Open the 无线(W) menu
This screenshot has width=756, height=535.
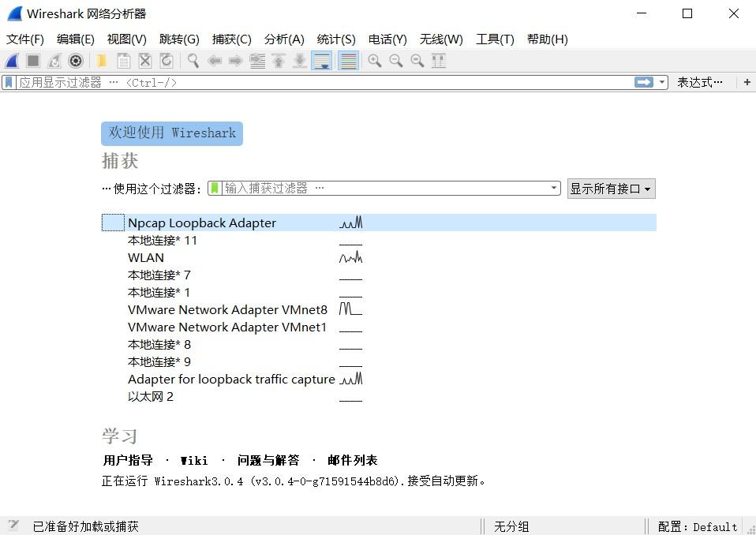click(x=440, y=39)
